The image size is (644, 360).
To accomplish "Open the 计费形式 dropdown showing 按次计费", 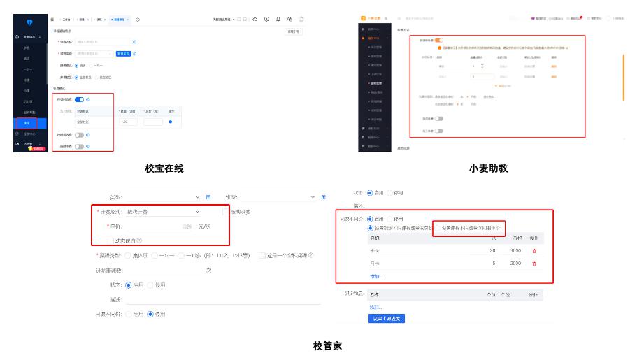I will click(163, 212).
